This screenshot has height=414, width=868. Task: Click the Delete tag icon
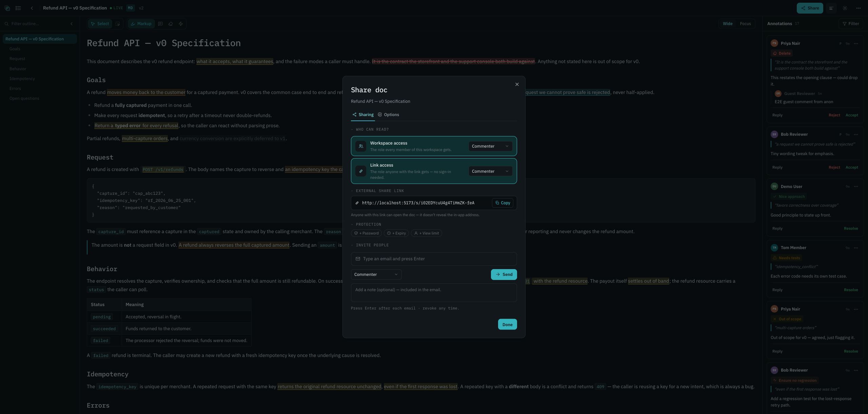click(x=775, y=53)
